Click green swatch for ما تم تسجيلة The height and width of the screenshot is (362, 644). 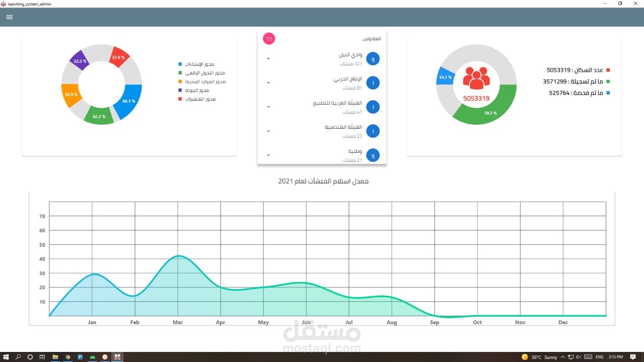pyautogui.click(x=608, y=81)
